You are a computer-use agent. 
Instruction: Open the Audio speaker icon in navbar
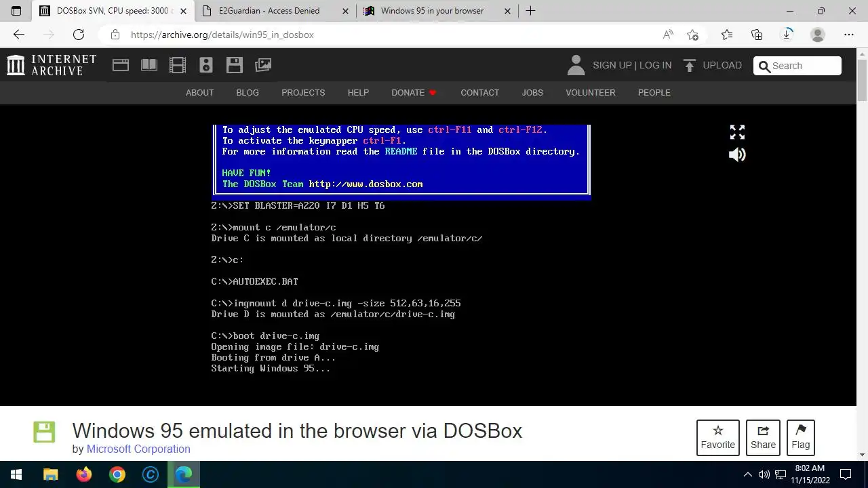tap(206, 65)
